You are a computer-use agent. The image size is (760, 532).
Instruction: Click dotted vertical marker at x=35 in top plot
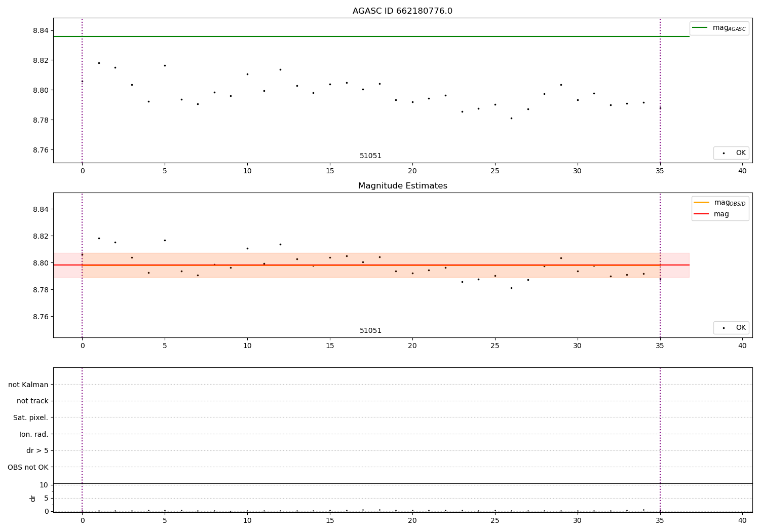click(660, 90)
